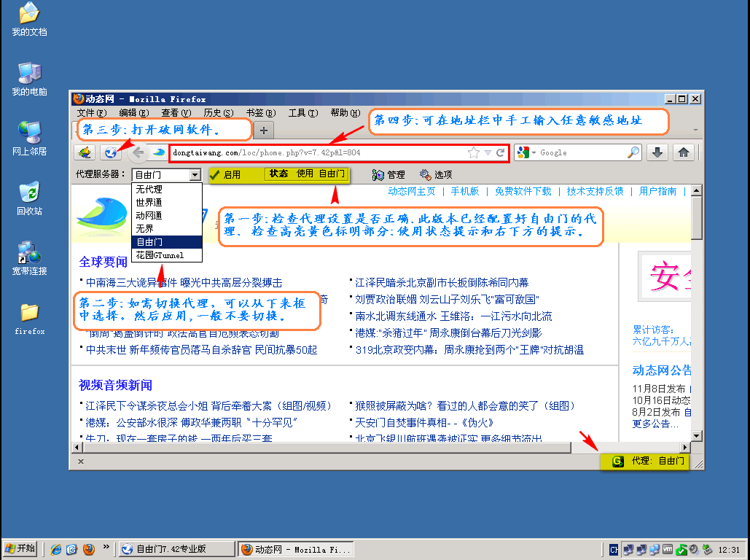Viewport: 750px width, 560px height.
Task: Choose 无代理 in the proxy list
Action: pyautogui.click(x=167, y=189)
